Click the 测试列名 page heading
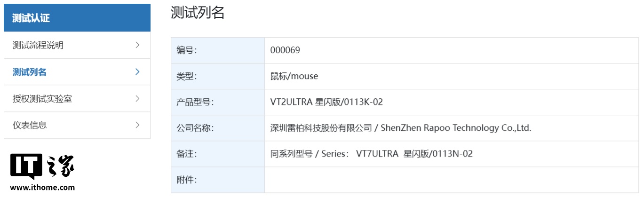Image resolution: width=644 pixels, height=198 pixels. click(x=198, y=13)
